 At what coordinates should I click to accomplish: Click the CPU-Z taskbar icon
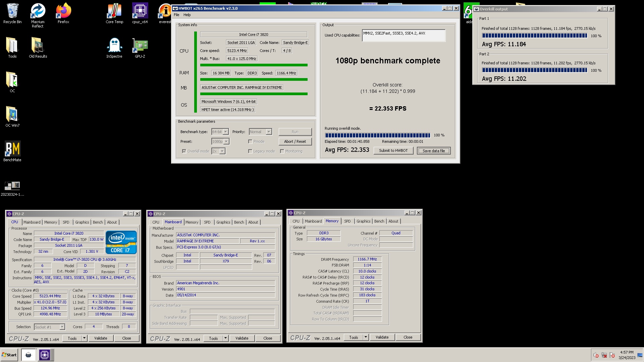44,355
